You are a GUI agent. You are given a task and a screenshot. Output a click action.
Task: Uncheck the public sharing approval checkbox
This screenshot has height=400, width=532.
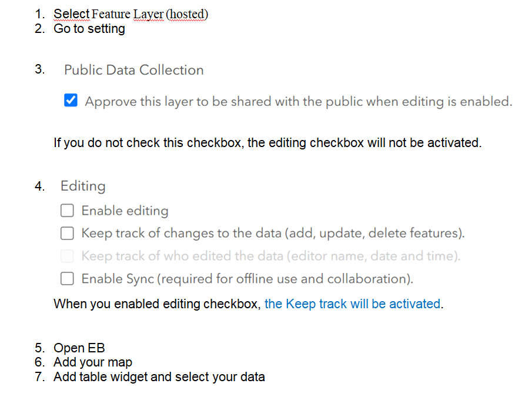(x=71, y=101)
